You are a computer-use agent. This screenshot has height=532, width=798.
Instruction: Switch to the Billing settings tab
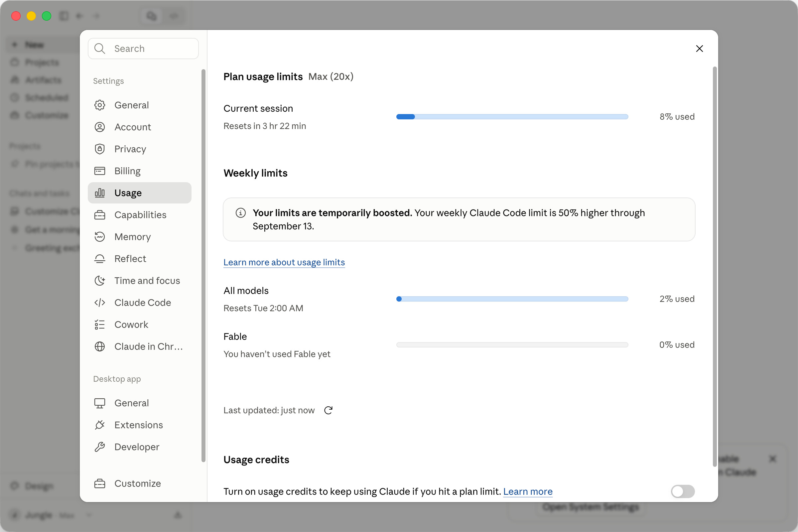(x=139, y=171)
